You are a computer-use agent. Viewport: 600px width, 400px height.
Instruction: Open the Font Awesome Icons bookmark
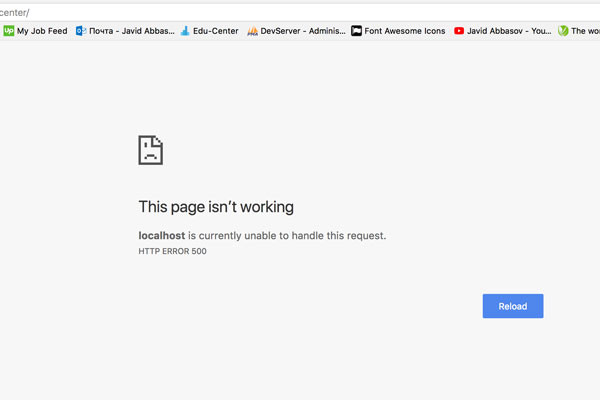398,31
